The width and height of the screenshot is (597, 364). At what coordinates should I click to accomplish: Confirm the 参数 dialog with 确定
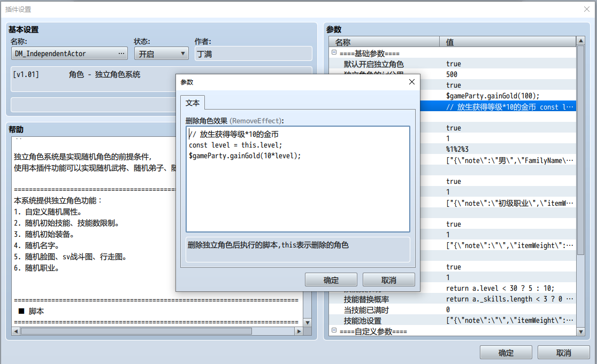[x=331, y=280]
